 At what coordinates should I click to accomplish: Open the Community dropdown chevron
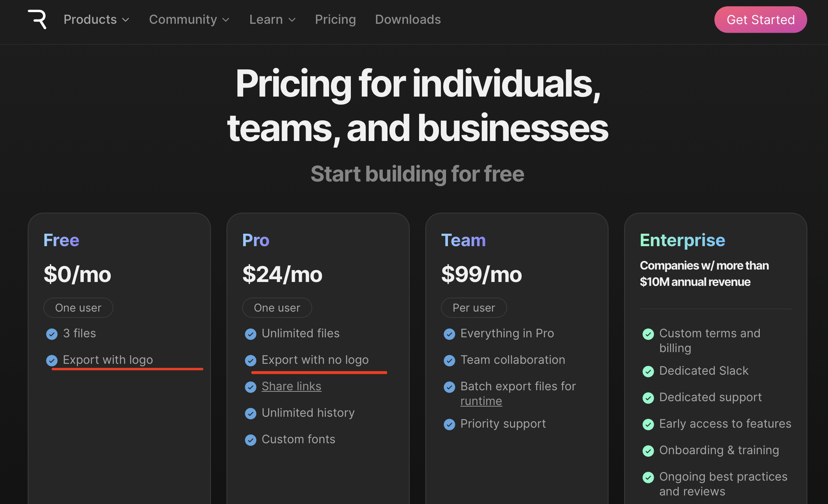point(226,20)
